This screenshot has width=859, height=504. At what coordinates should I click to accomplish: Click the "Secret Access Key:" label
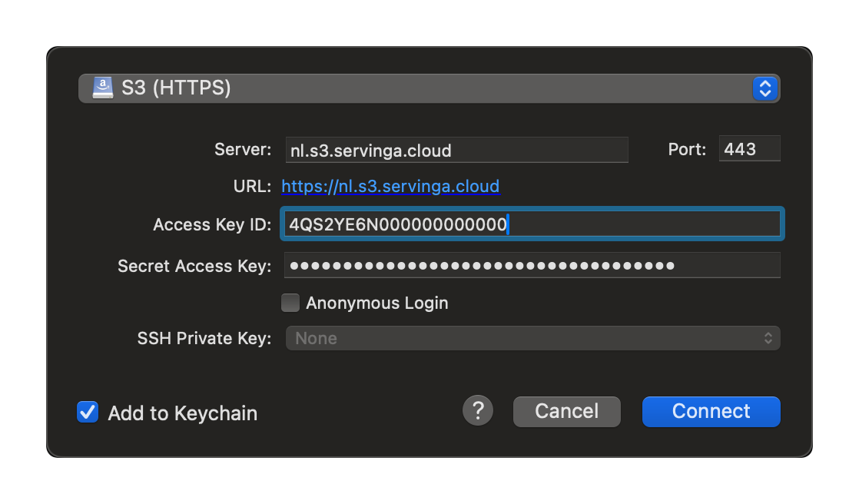click(194, 267)
